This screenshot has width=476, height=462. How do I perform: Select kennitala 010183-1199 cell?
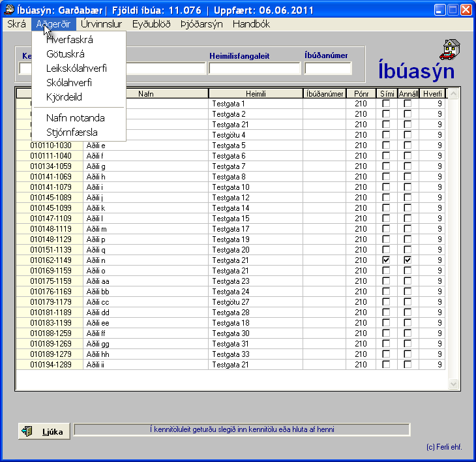coord(50,322)
